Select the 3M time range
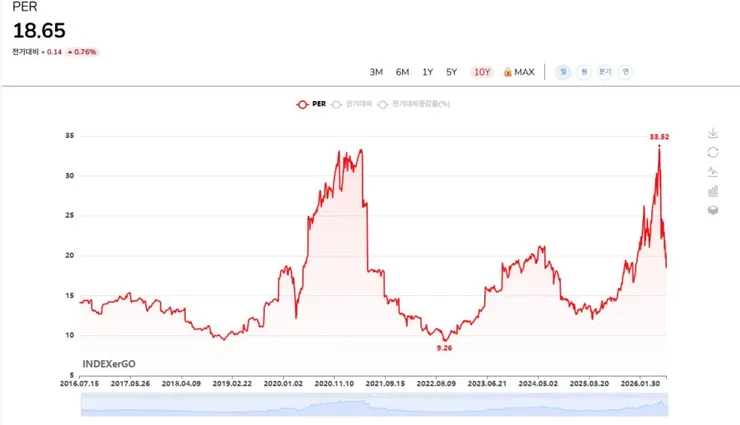The width and height of the screenshot is (740, 425). [x=376, y=72]
